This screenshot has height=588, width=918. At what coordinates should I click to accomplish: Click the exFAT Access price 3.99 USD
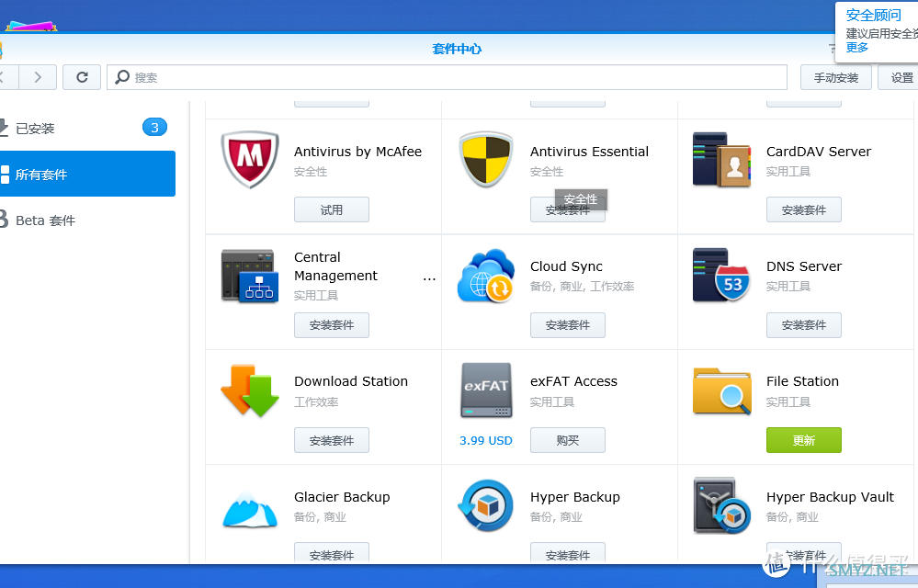coord(486,441)
